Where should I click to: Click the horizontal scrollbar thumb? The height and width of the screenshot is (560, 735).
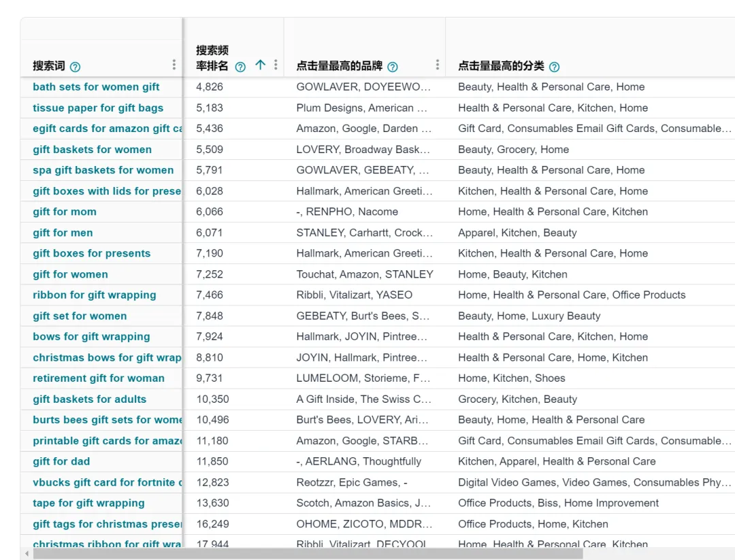[x=308, y=554]
